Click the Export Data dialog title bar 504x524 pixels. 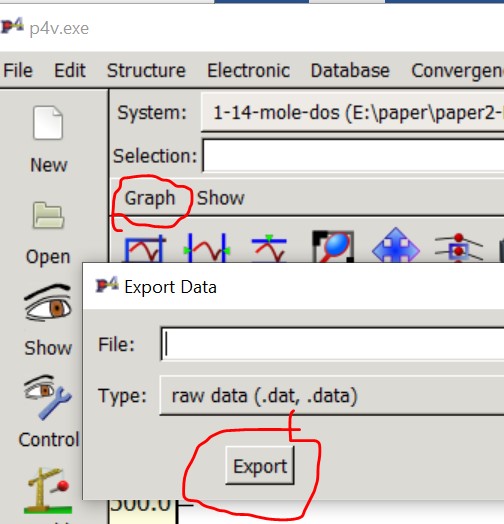293,287
